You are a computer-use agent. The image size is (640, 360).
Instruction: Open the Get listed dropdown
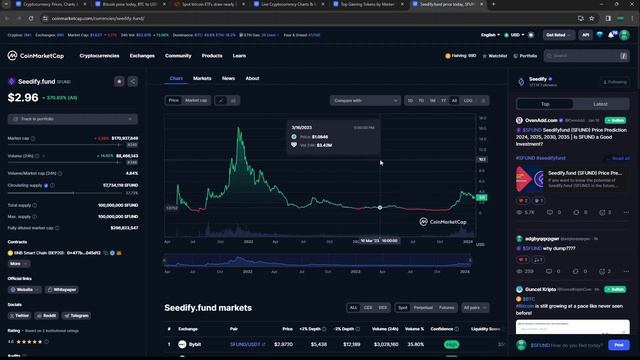(558, 35)
